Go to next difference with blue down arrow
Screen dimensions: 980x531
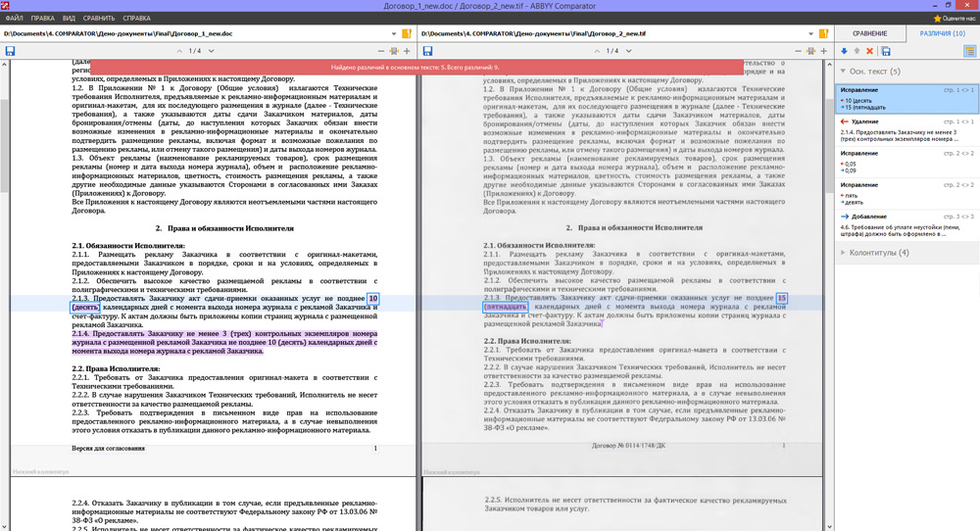pos(844,51)
